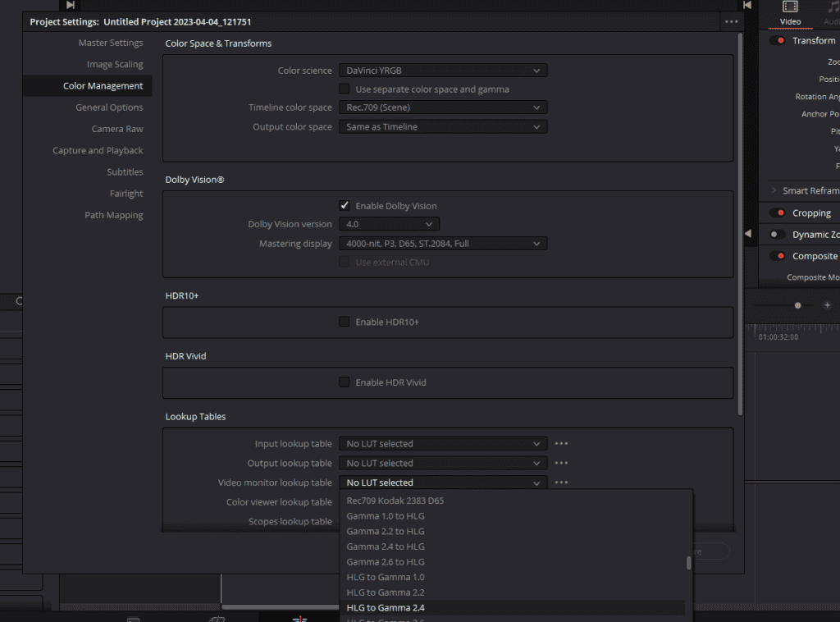
Task: Open Project Settings three-dot options menu
Action: tap(731, 22)
